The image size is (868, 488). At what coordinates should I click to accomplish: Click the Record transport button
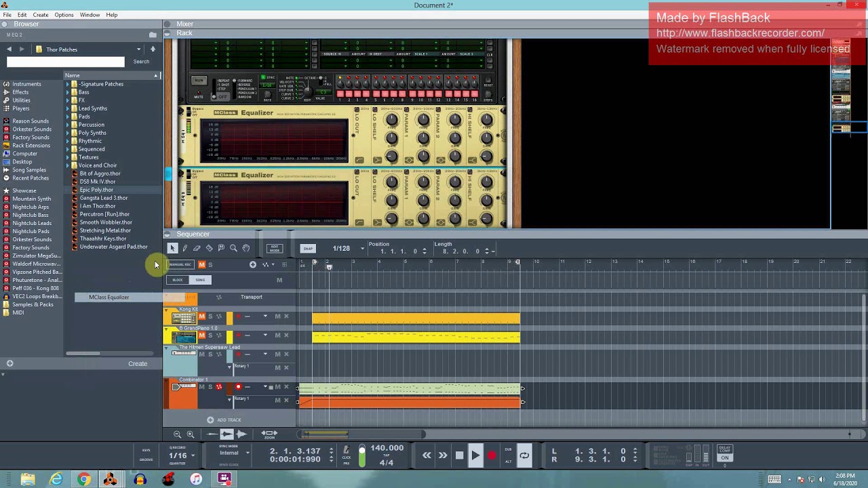click(492, 455)
